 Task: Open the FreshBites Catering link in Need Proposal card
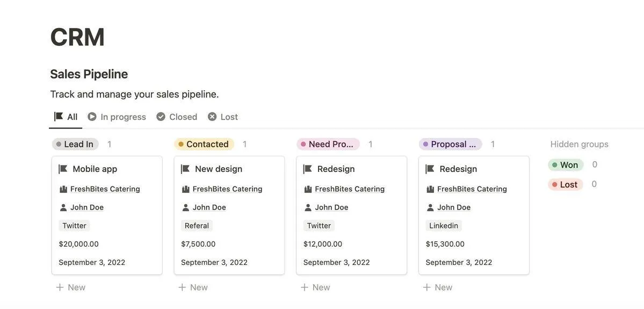pyautogui.click(x=350, y=189)
